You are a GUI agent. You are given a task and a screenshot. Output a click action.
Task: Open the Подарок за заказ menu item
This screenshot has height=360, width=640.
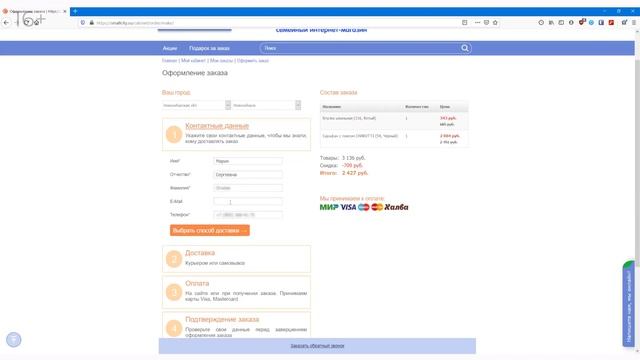pos(209,48)
